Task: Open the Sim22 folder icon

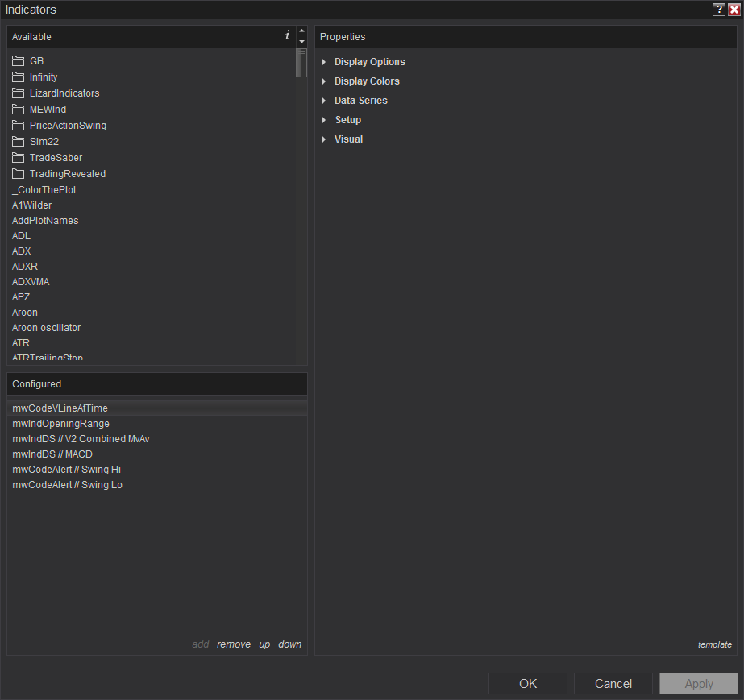Action: click(x=18, y=141)
